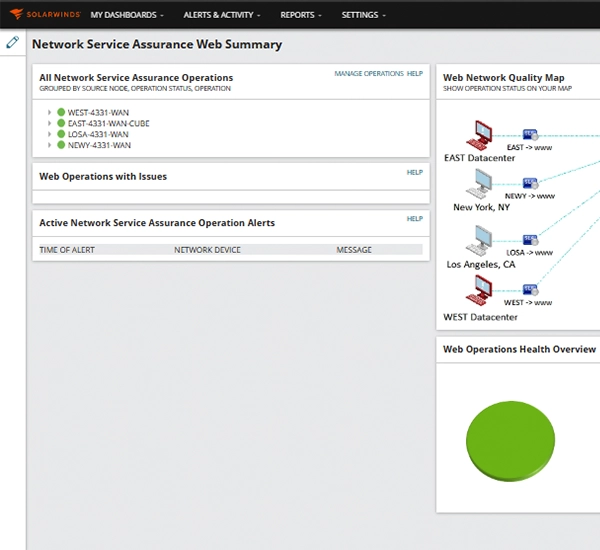Select the LOSA-4331-WAN node label
The width and height of the screenshot is (600, 550).
(x=98, y=134)
